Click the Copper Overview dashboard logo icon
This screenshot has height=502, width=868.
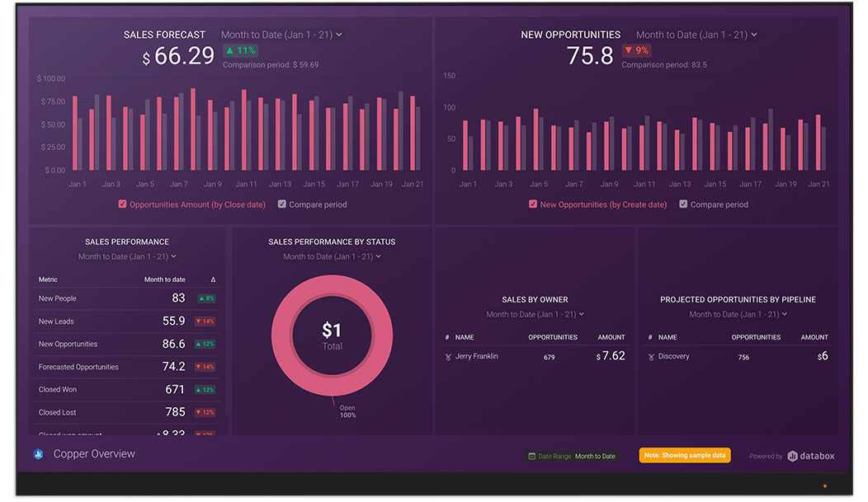[38, 454]
